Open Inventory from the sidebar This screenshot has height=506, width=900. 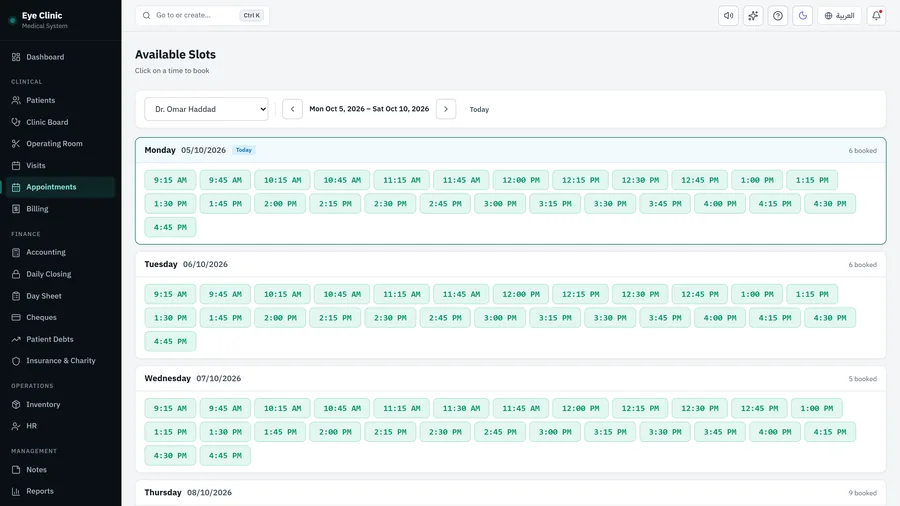60,404
